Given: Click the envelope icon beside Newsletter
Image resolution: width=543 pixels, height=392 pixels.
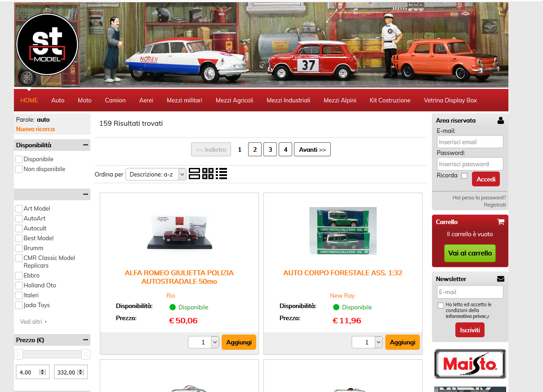Looking at the screenshot, I should point(501,279).
